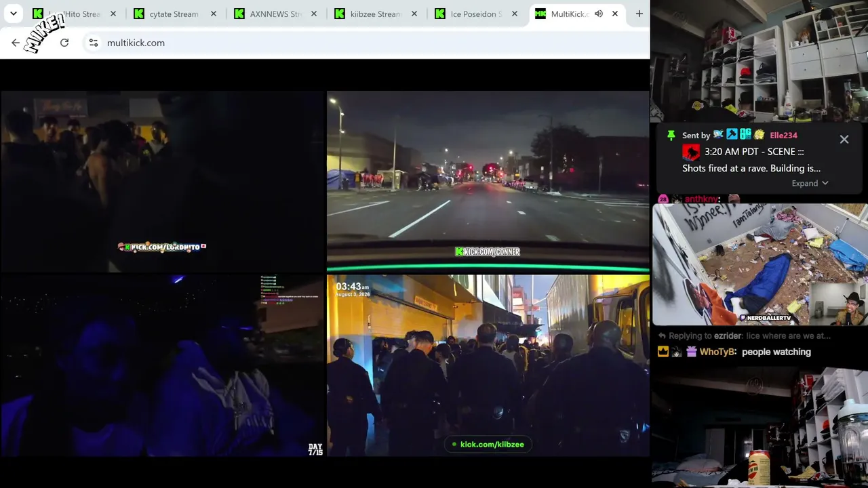Screen dimensions: 868x488
Task: View site information for multikick.com
Action: [x=94, y=43]
